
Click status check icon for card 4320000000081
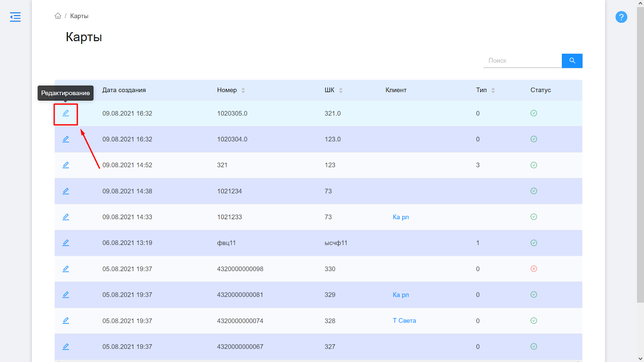tap(534, 294)
